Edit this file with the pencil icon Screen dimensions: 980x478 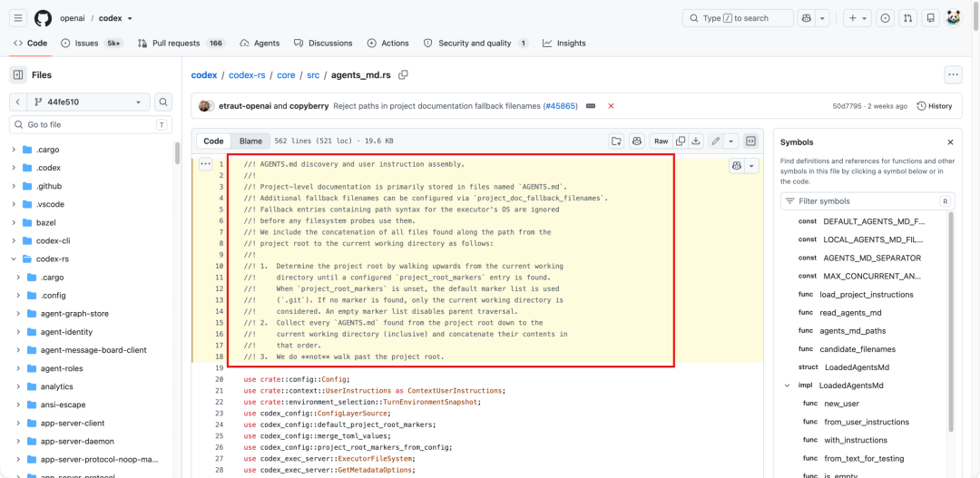(x=716, y=141)
